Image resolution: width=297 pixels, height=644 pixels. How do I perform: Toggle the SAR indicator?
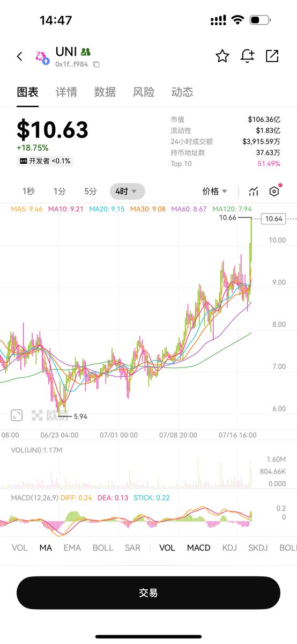(x=132, y=547)
